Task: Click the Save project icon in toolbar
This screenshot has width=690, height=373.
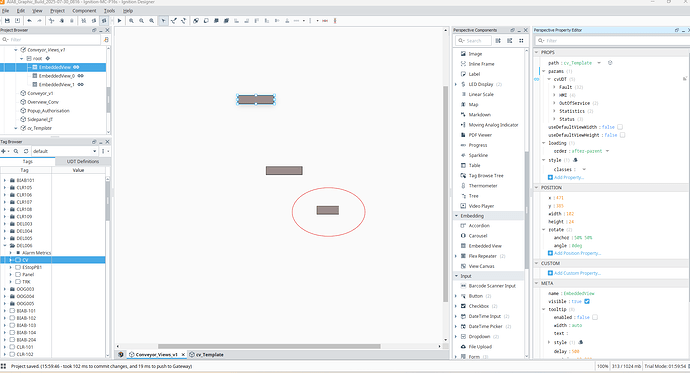Action: [7, 21]
